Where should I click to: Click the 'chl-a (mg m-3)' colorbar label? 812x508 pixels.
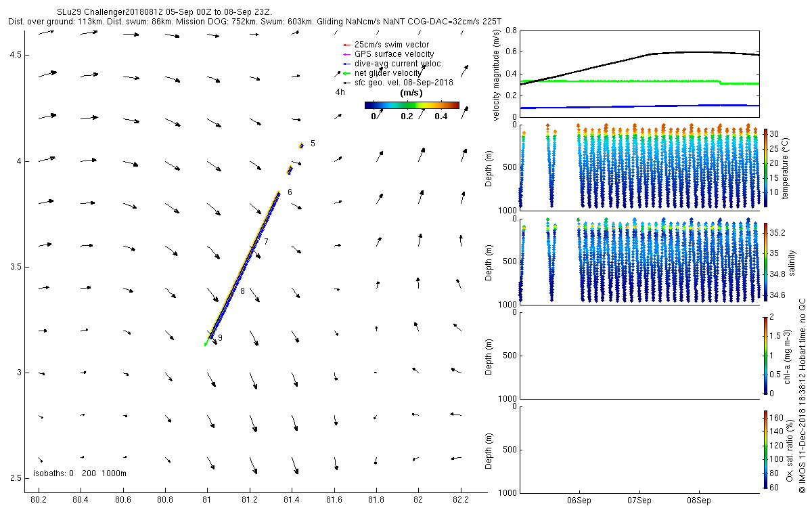click(x=787, y=356)
